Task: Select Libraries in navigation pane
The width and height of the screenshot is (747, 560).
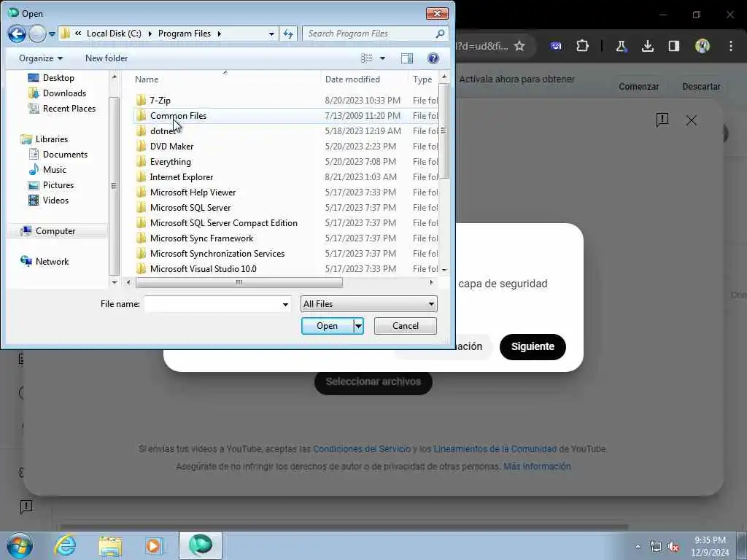Action: (52, 139)
